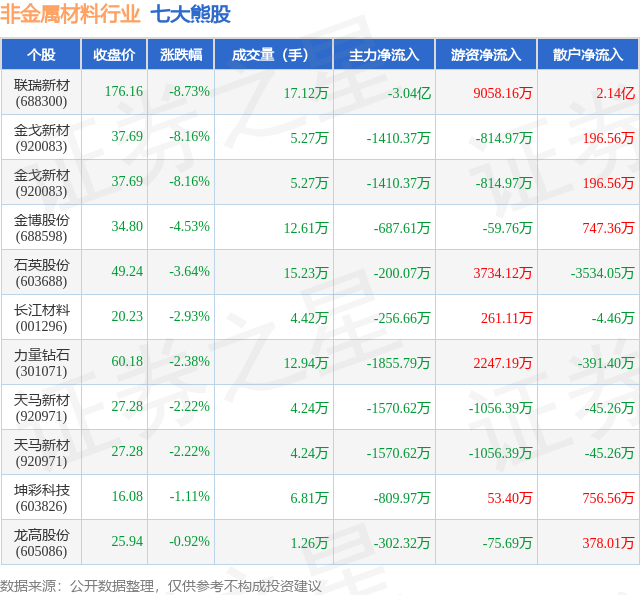Screen dimensions: 640x595
Task: Click the -3534.05万 retail inflow value
Action: pyautogui.click(x=602, y=273)
